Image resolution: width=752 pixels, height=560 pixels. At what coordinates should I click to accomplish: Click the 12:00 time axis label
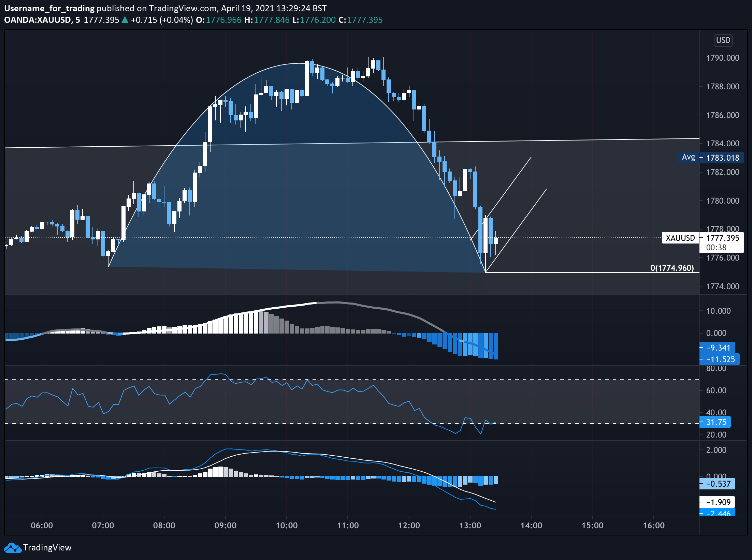[409, 526]
